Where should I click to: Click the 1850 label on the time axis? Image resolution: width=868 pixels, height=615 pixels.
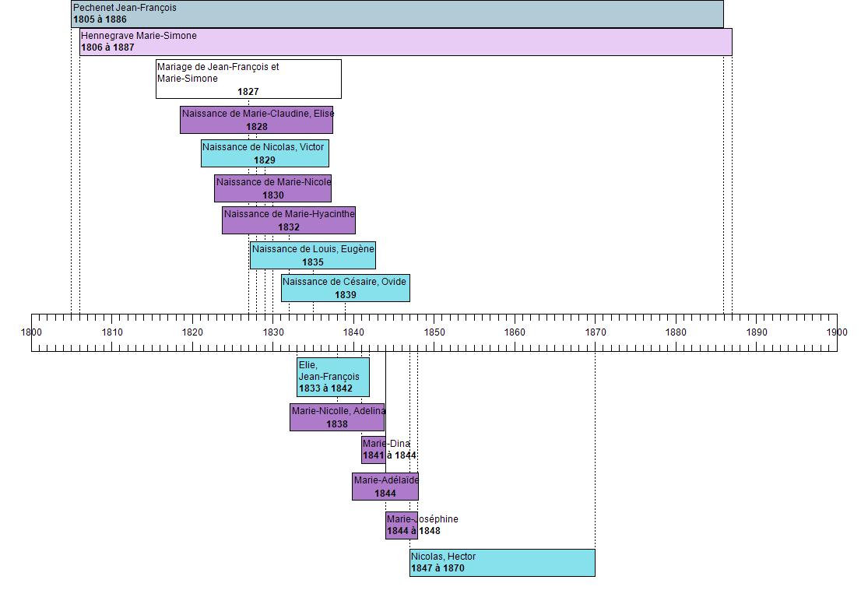(434, 332)
